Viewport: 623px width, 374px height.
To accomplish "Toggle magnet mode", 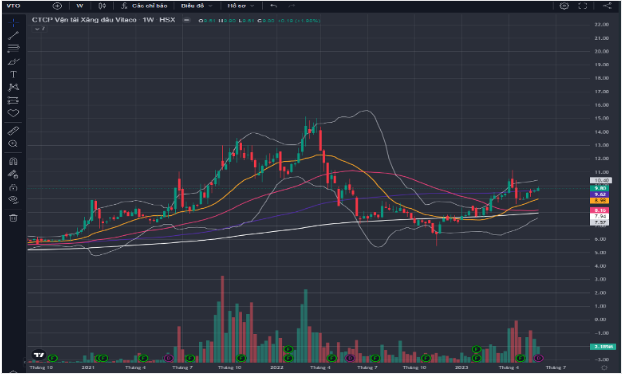I will (14, 161).
